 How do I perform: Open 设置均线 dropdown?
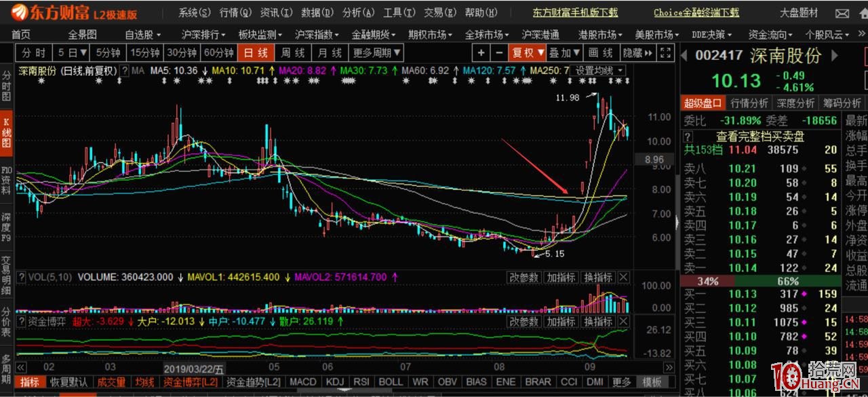(597, 70)
